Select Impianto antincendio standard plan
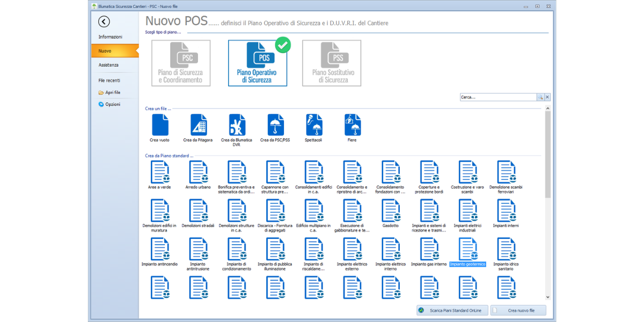 tap(160, 250)
